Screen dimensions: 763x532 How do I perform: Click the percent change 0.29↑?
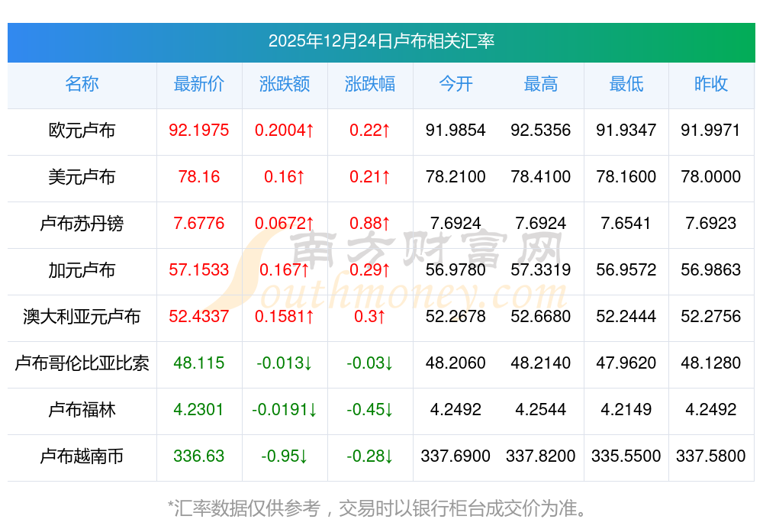(370, 269)
